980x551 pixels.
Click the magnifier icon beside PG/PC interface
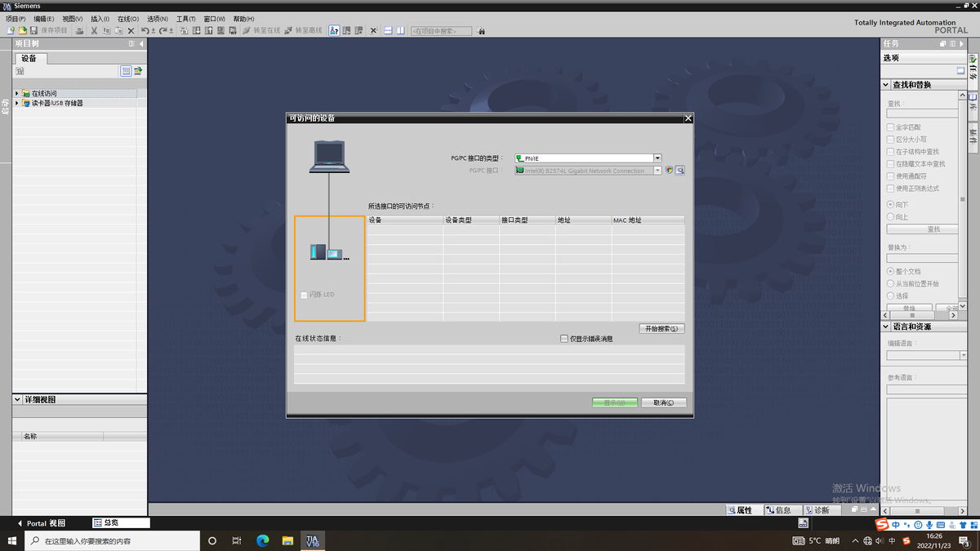tap(679, 171)
